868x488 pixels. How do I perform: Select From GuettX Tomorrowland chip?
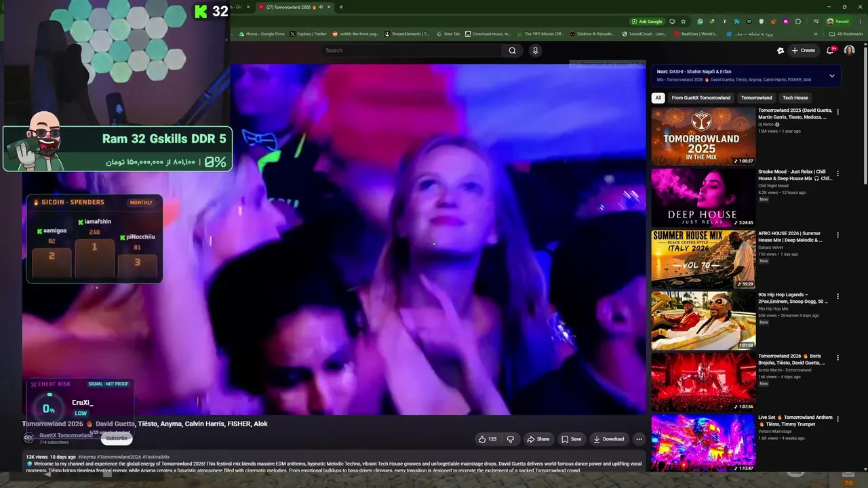coord(701,98)
